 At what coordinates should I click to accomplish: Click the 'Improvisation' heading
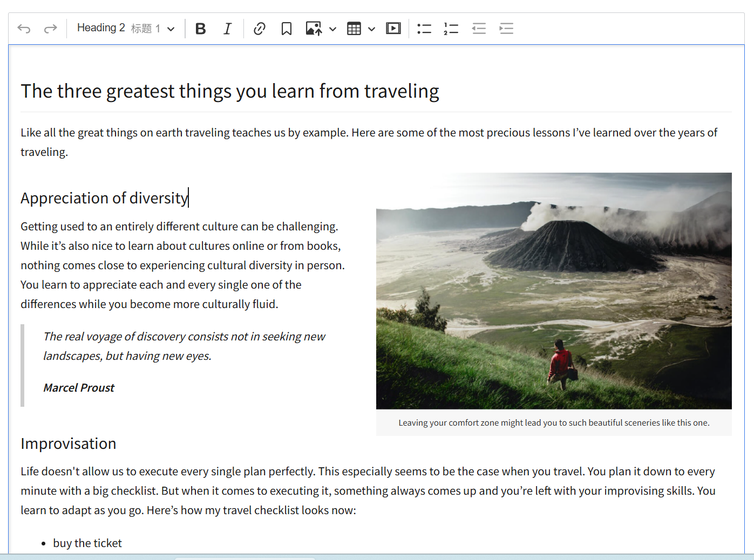click(x=69, y=443)
